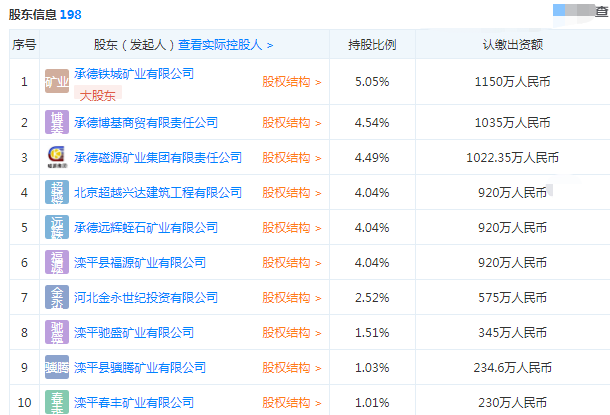Screen dimensions: 610x415
Task: Select the 1022.35万人民币 amount cell
Action: click(513, 158)
